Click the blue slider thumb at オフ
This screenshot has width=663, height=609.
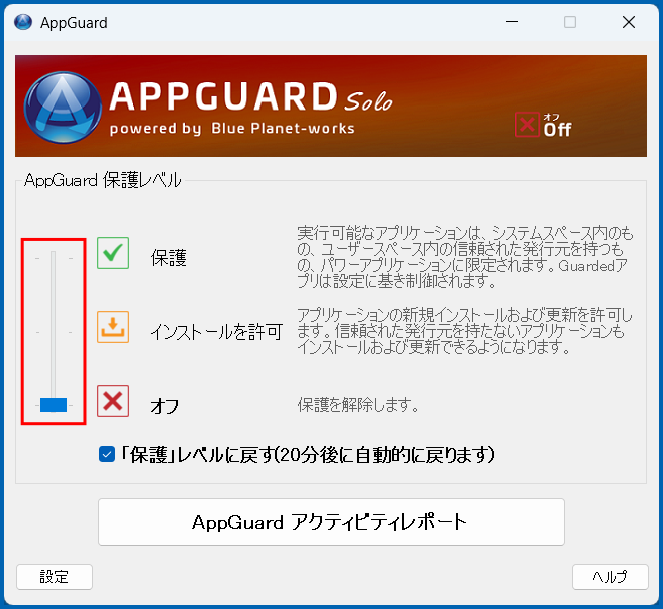coord(53,405)
